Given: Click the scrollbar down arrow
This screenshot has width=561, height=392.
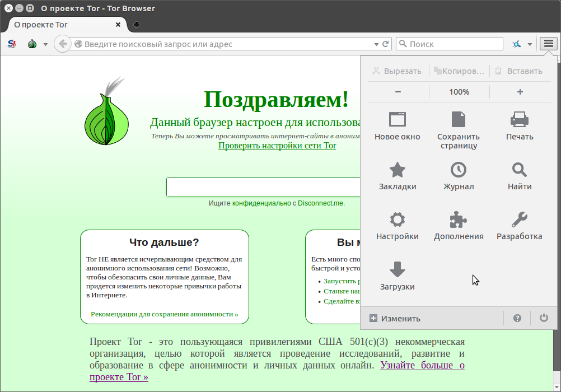Looking at the screenshot, I should [x=557, y=388].
